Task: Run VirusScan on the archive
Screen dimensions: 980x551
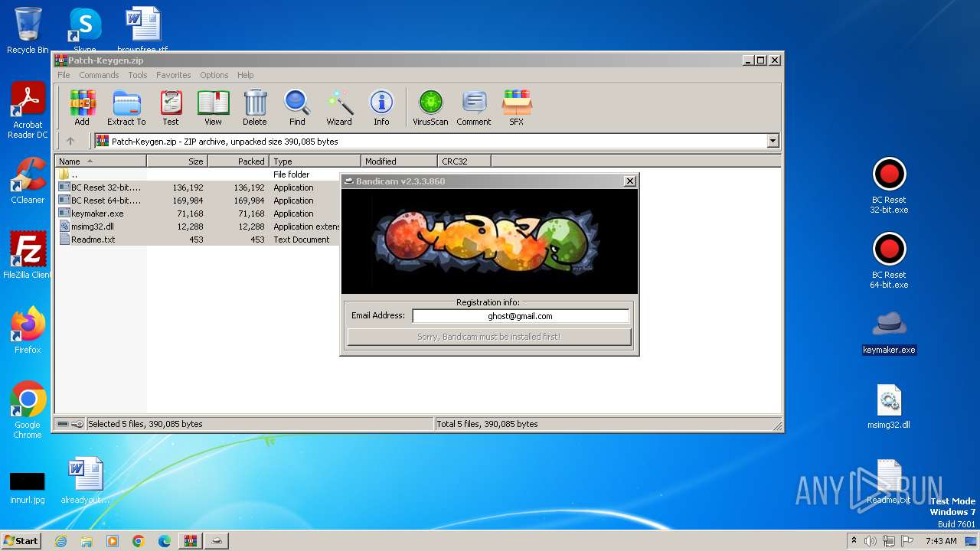Action: click(x=430, y=107)
